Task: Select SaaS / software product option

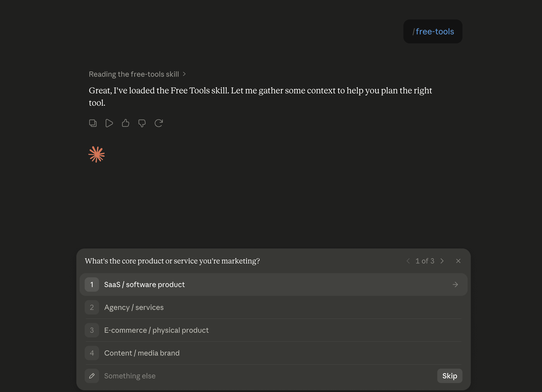Action: [x=274, y=285]
